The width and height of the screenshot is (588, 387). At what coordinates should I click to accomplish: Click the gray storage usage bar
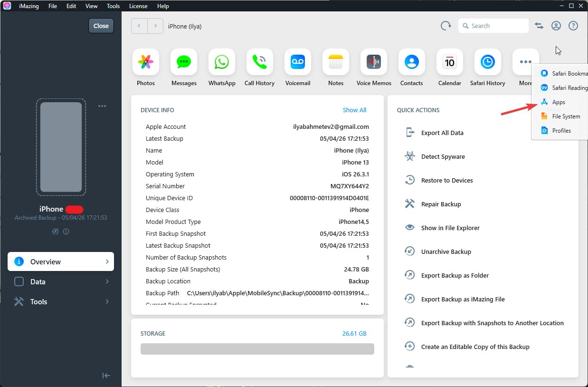click(257, 349)
